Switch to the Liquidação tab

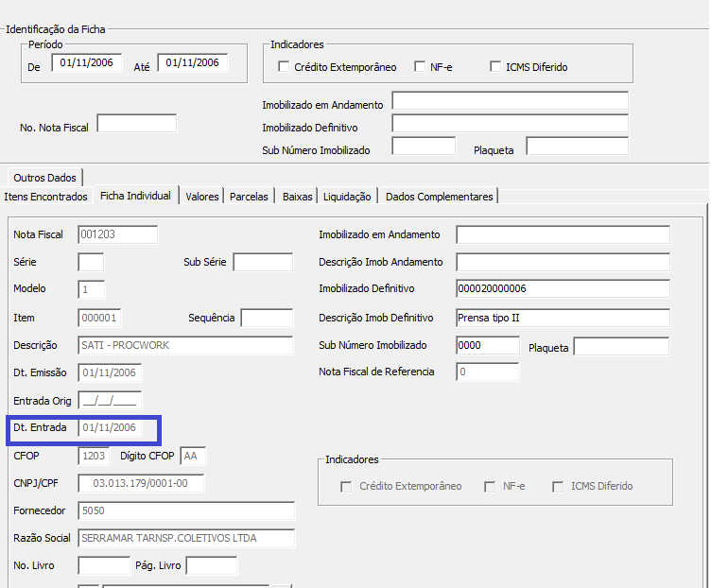pos(347,197)
